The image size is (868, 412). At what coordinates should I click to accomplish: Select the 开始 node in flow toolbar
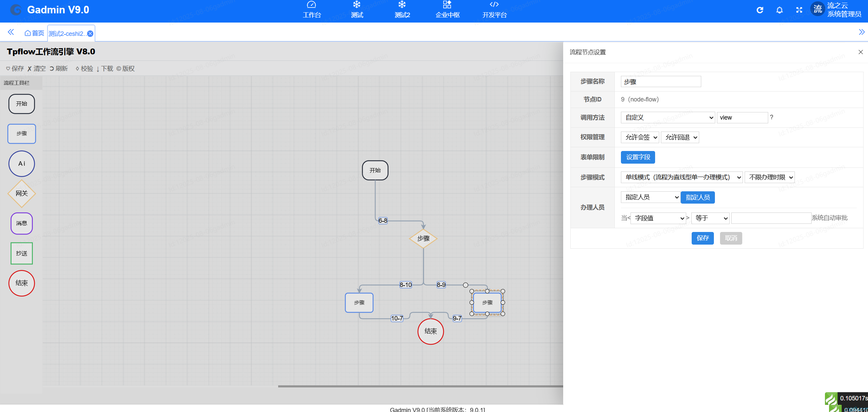point(22,104)
